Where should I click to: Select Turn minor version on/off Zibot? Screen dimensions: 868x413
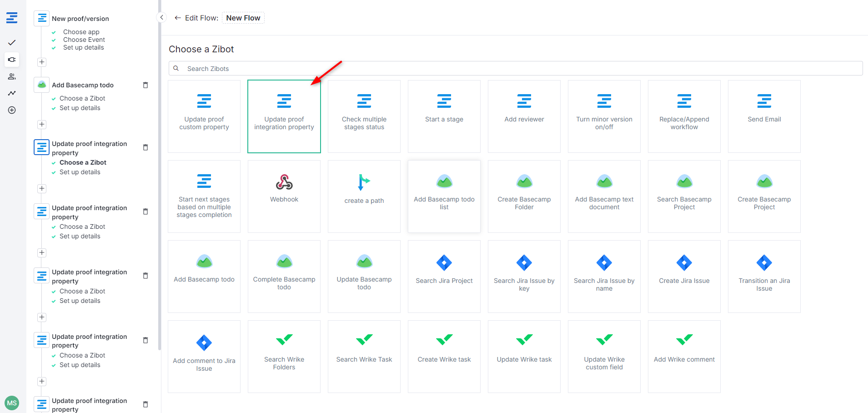tap(604, 116)
